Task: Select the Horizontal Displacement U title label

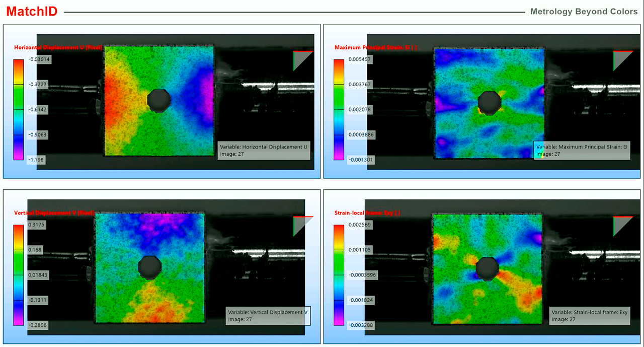Action: tap(57, 47)
